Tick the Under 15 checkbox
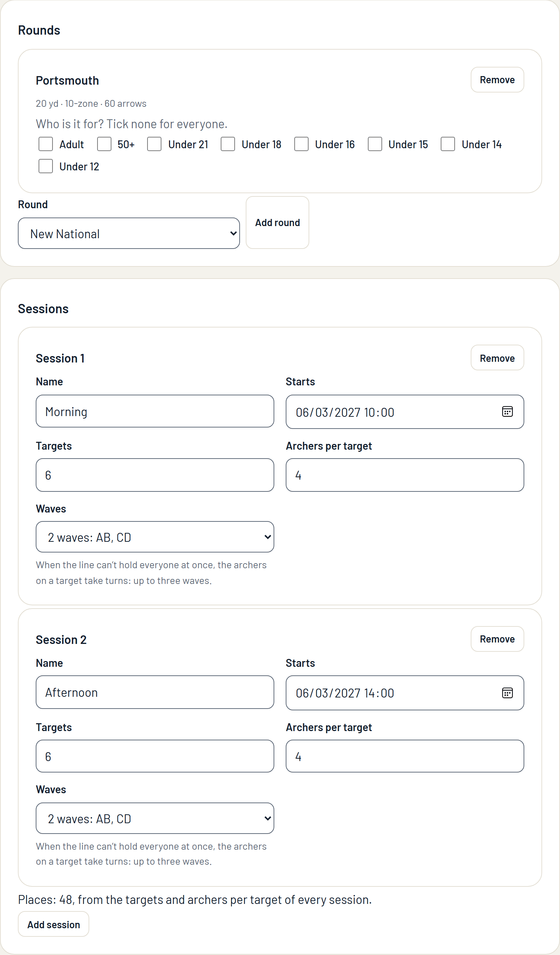The image size is (560, 955). [x=375, y=144]
